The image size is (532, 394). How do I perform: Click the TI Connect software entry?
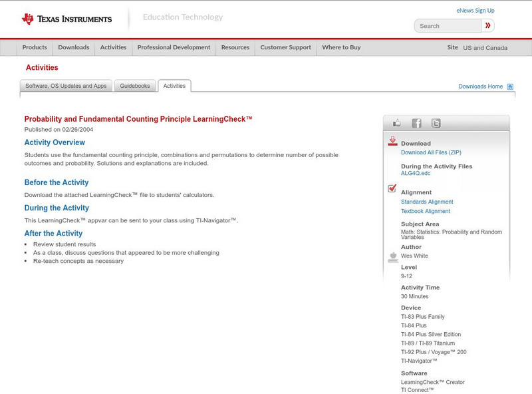[418, 390]
